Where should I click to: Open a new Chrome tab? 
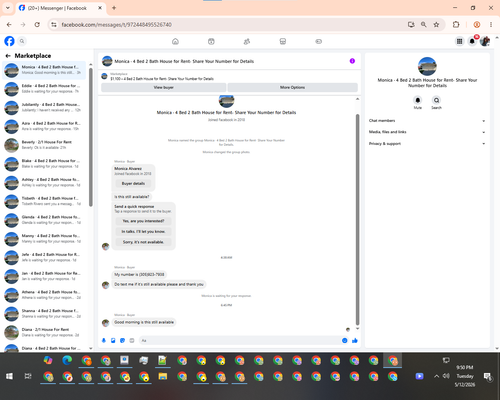coord(114,8)
